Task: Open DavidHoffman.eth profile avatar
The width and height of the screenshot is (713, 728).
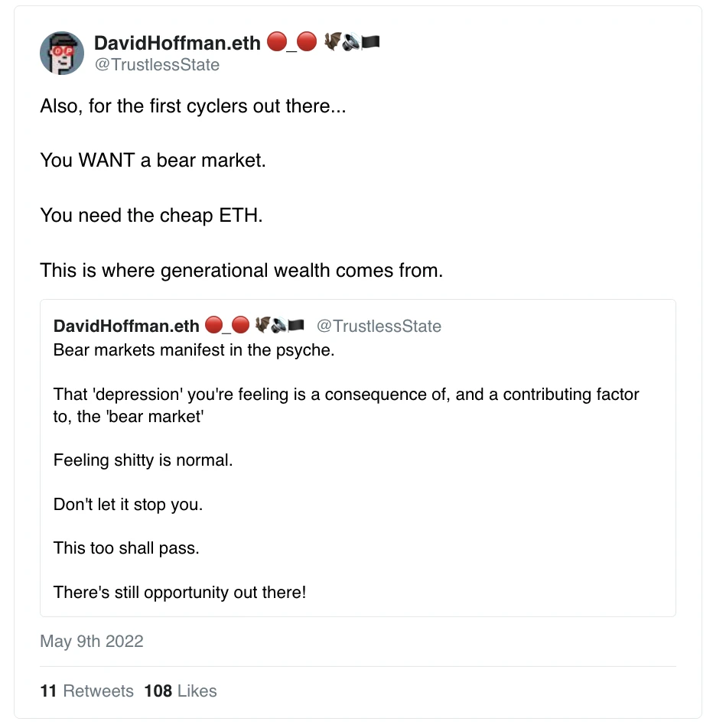Action: click(x=62, y=53)
